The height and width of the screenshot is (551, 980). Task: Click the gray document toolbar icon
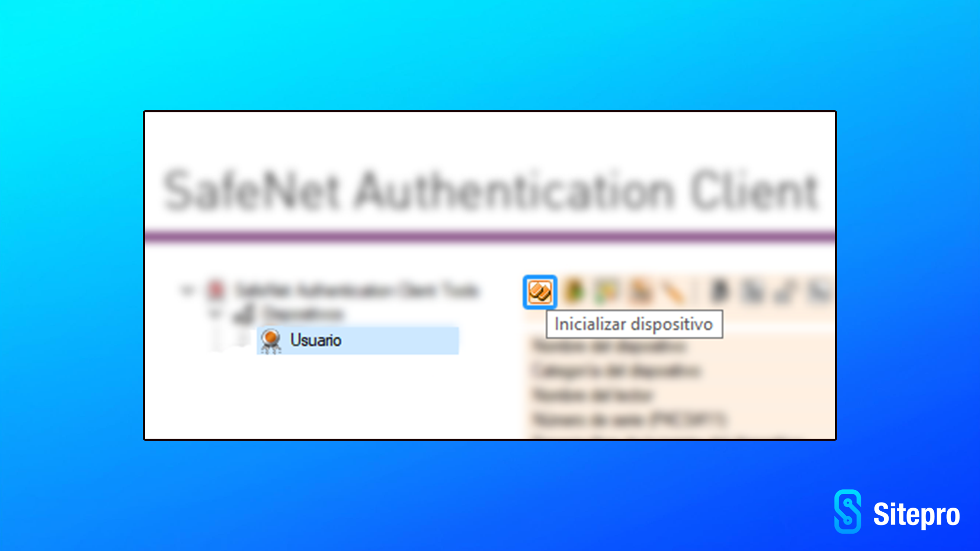(x=752, y=292)
